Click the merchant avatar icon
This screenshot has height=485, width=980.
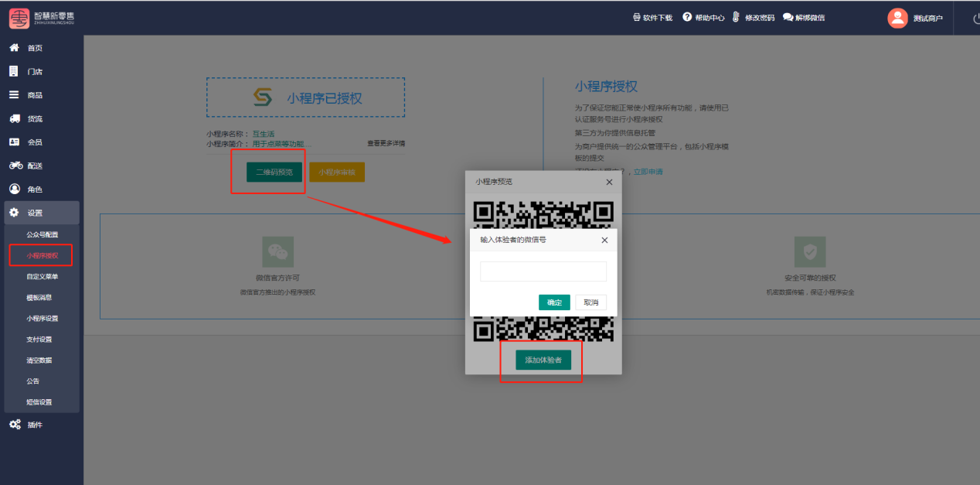[897, 18]
